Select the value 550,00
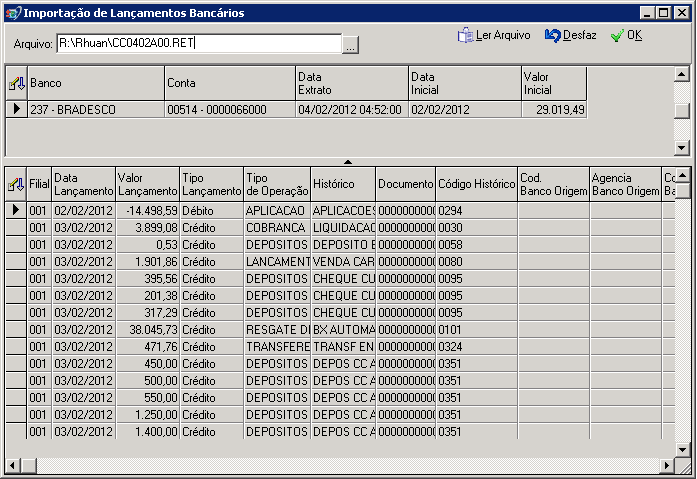Image resolution: width=697 pixels, height=479 pixels. (148, 398)
